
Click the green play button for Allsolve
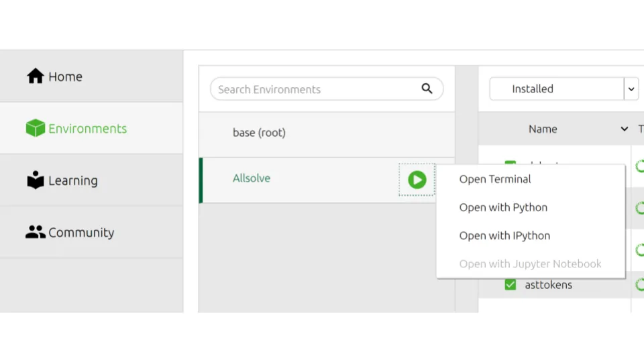click(417, 180)
